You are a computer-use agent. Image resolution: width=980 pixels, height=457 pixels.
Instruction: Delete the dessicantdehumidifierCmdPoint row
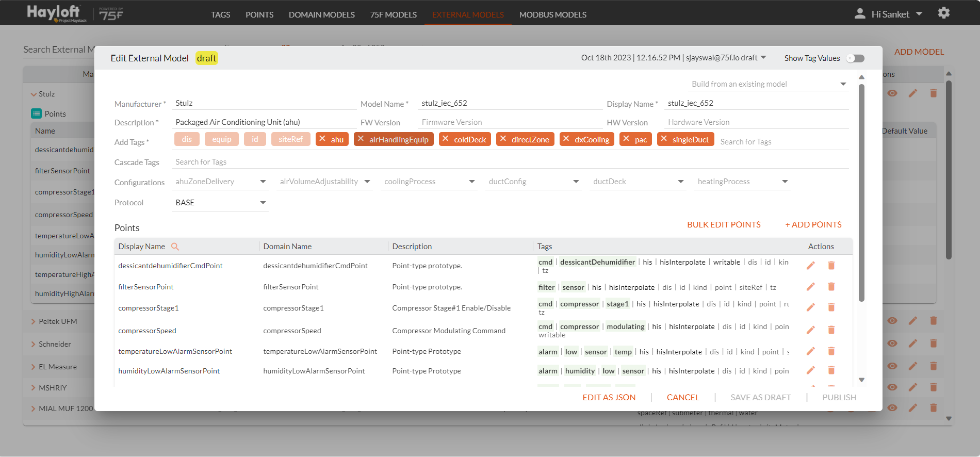tap(831, 266)
